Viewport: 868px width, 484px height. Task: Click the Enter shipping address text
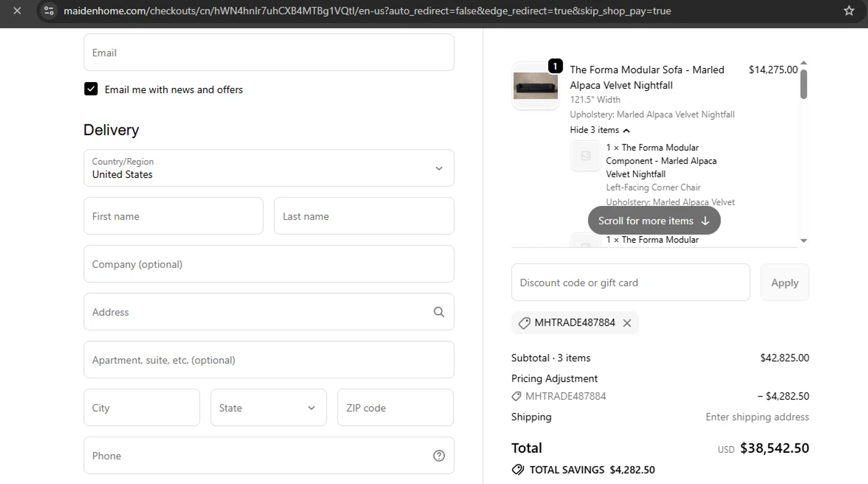tap(757, 417)
